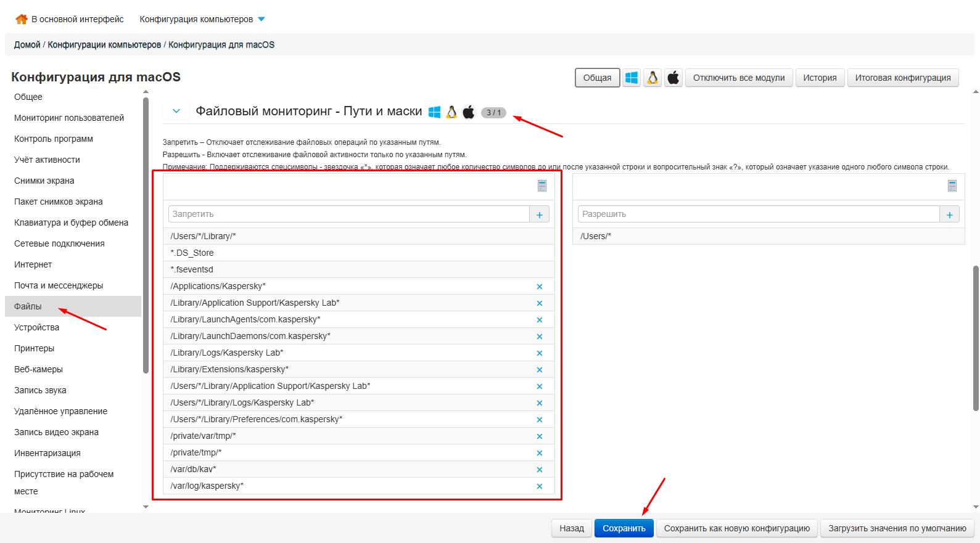Add new path with plus in Разрешить
Screen dimensions: 980x543
pos(949,214)
